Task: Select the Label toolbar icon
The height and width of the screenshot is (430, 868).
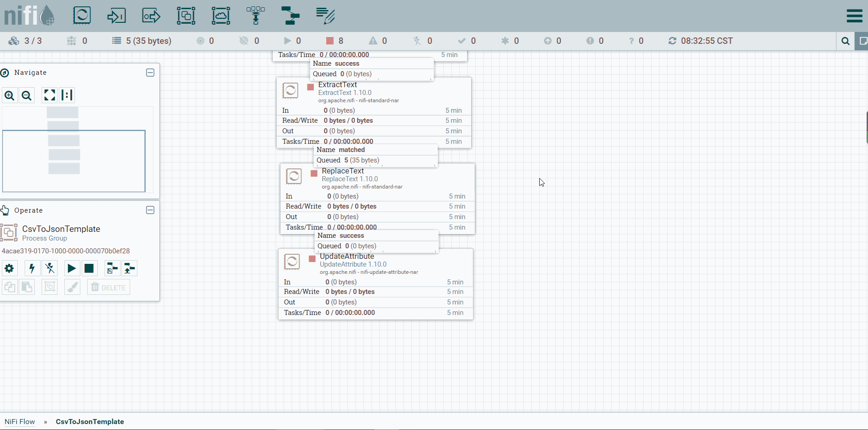Action: 325,16
